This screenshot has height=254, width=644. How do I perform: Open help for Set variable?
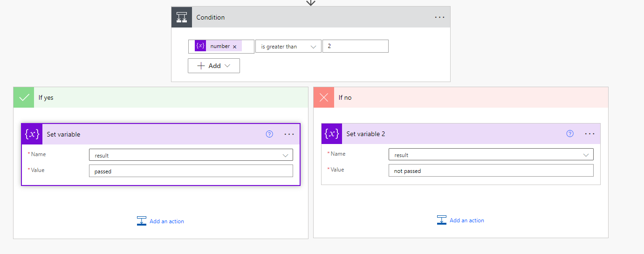269,134
